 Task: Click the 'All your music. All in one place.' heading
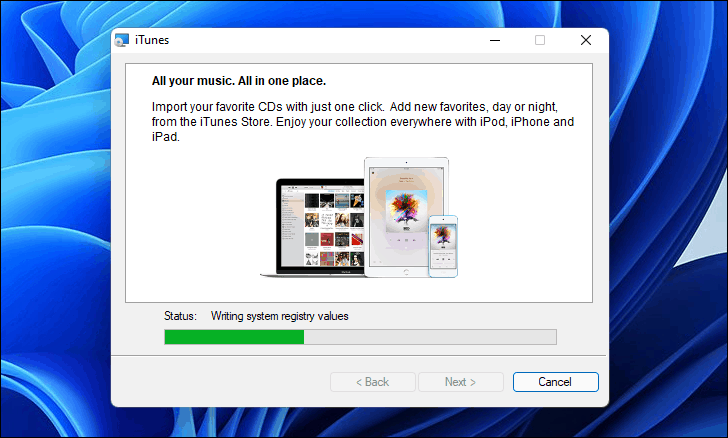click(239, 81)
